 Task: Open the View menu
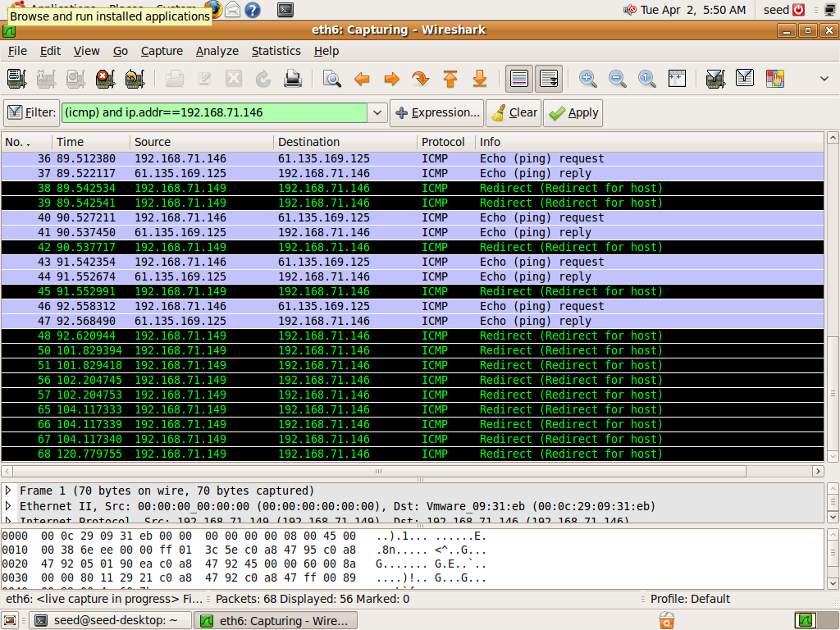point(86,51)
